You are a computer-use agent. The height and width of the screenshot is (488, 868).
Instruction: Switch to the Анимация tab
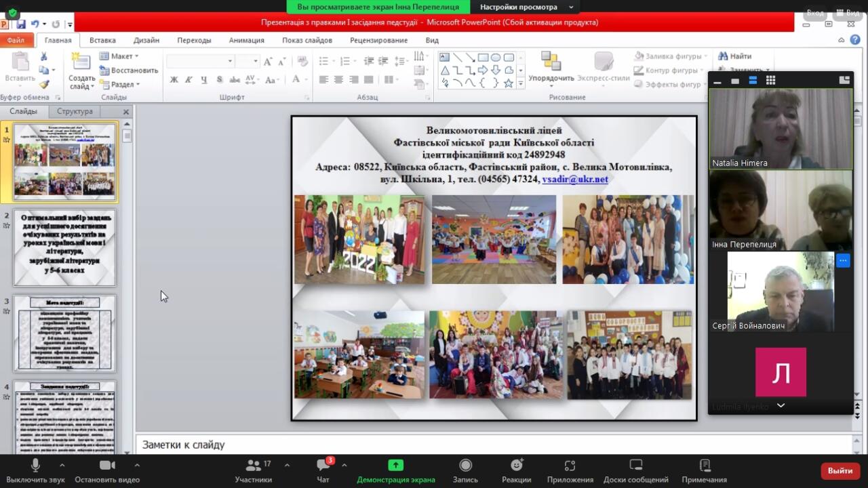tap(246, 40)
